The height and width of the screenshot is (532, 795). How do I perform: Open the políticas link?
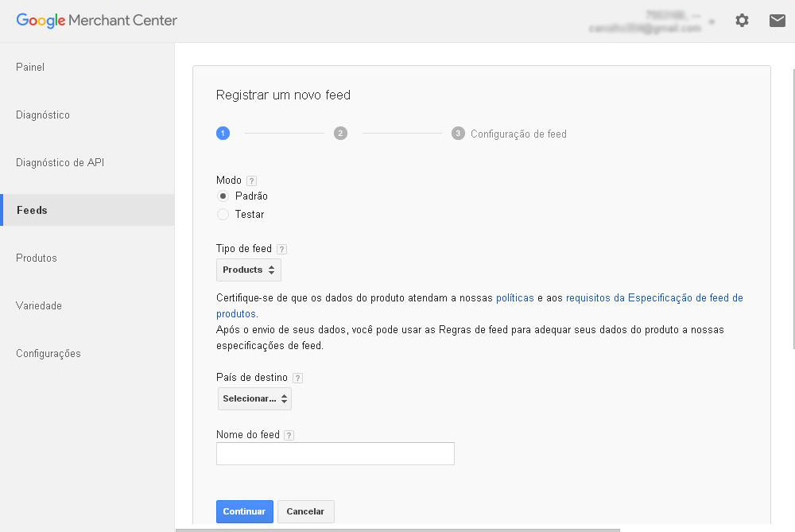pos(515,298)
